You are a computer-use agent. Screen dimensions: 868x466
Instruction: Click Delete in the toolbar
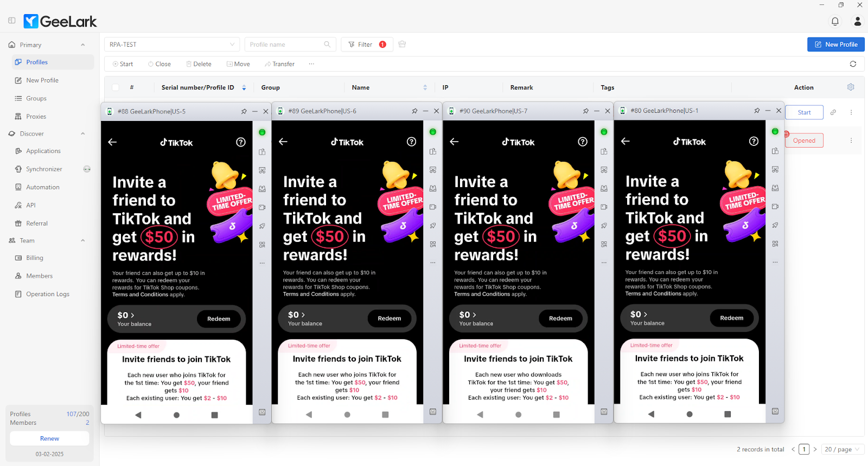coord(199,64)
